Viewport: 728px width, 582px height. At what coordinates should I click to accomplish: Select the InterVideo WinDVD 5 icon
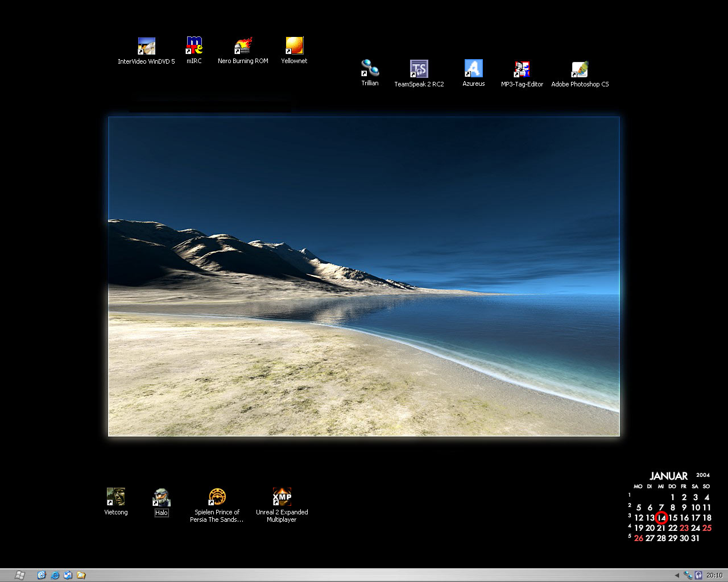pyautogui.click(x=146, y=46)
